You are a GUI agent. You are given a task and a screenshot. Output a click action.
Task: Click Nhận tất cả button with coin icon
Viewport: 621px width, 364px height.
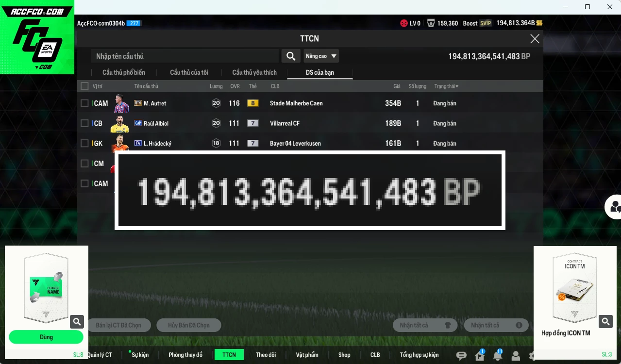(496, 325)
